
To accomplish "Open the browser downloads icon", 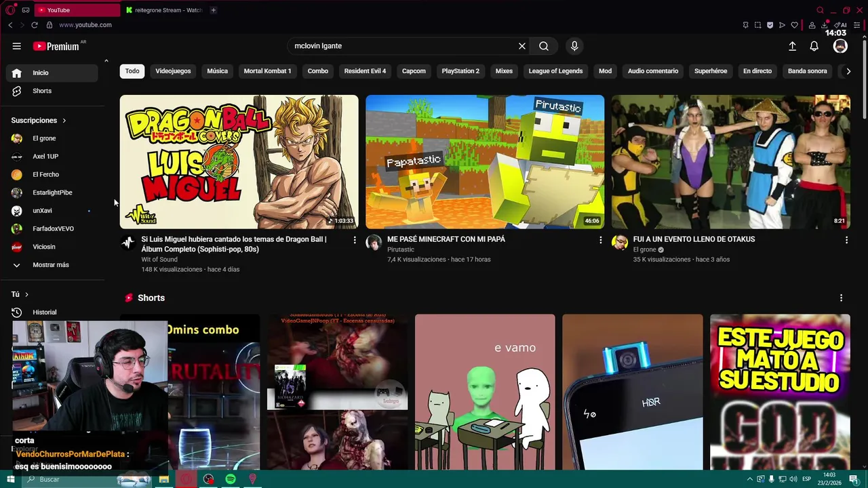I will tap(825, 25).
